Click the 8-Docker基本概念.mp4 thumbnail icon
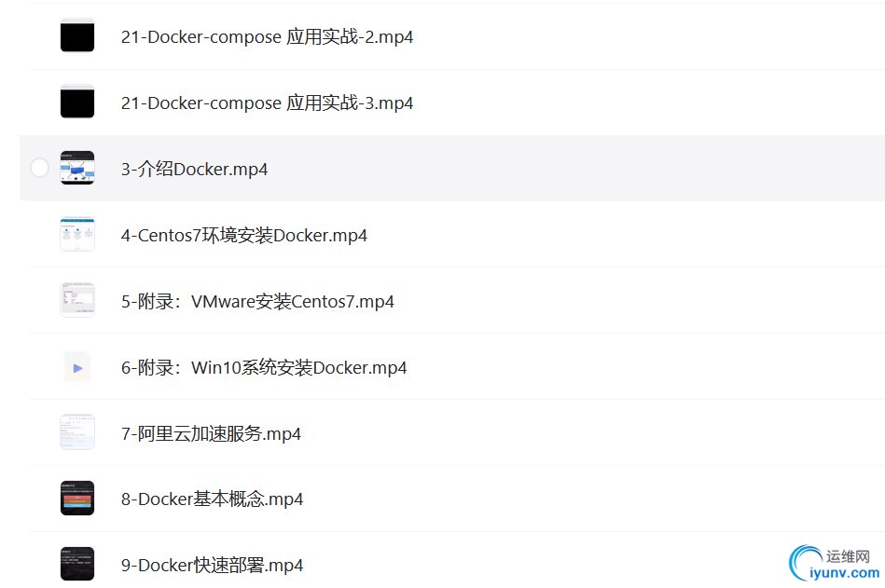The width and height of the screenshot is (885, 588). pyautogui.click(x=77, y=499)
